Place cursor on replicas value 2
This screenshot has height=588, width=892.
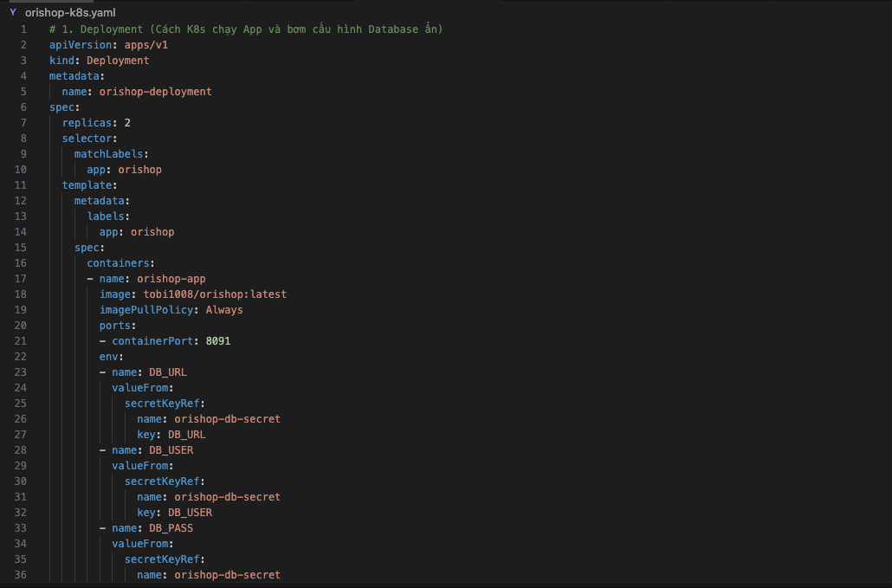pos(127,123)
